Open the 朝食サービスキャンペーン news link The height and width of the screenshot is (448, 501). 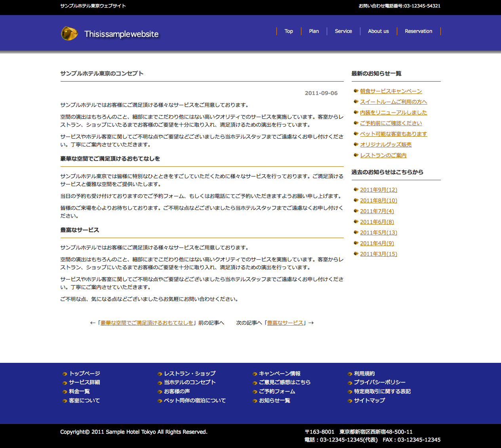pos(391,91)
